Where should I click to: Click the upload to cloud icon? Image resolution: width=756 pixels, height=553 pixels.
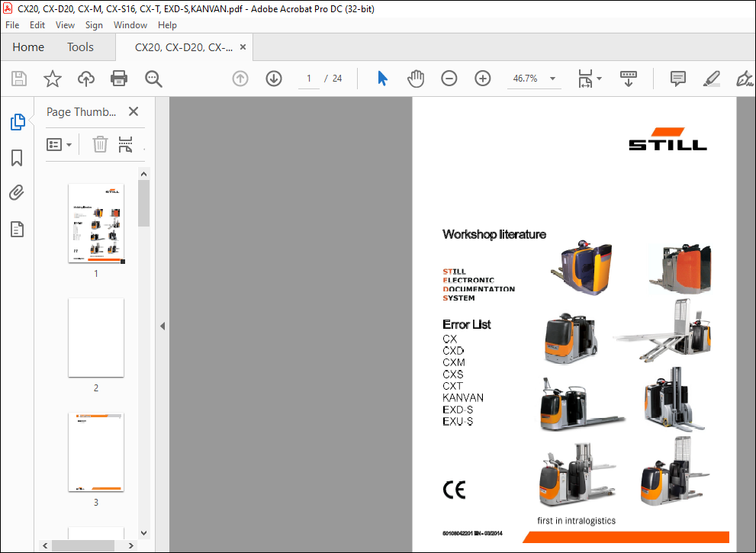[85, 78]
